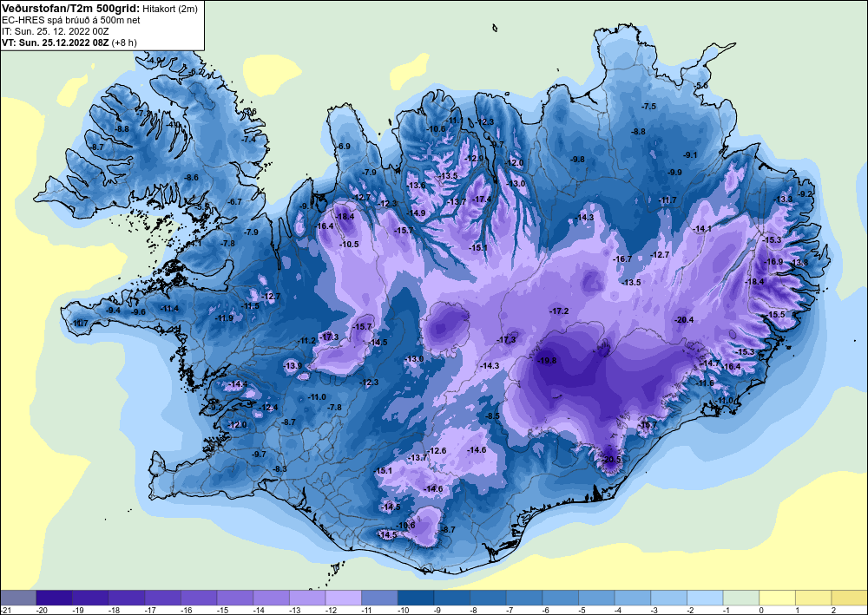
Task: Click the -19.8 temperature value on the glacier
Action: (x=547, y=360)
